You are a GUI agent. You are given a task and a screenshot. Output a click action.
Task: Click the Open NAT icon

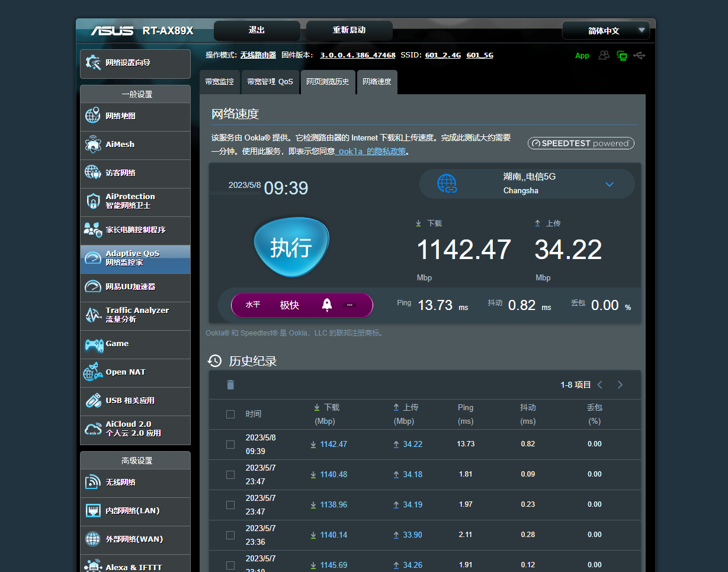pyautogui.click(x=93, y=372)
